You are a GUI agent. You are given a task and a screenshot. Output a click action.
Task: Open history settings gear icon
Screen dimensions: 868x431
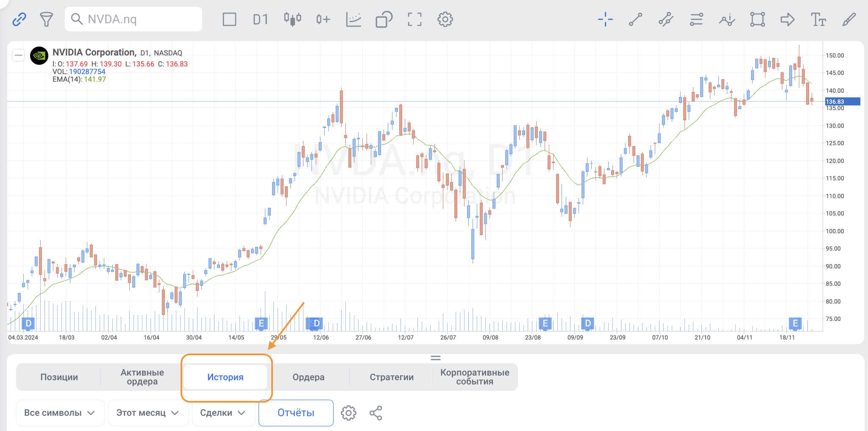pos(348,413)
